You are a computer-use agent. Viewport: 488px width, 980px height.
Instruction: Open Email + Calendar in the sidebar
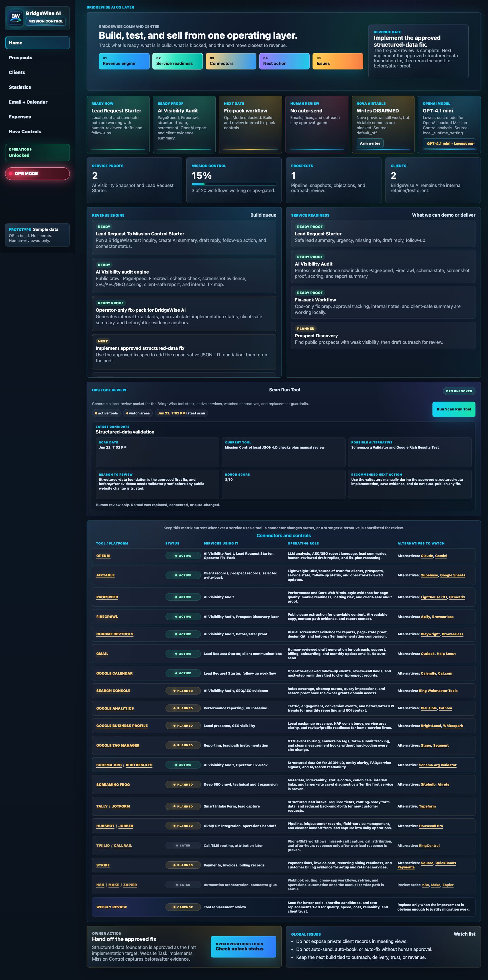[x=37, y=102]
